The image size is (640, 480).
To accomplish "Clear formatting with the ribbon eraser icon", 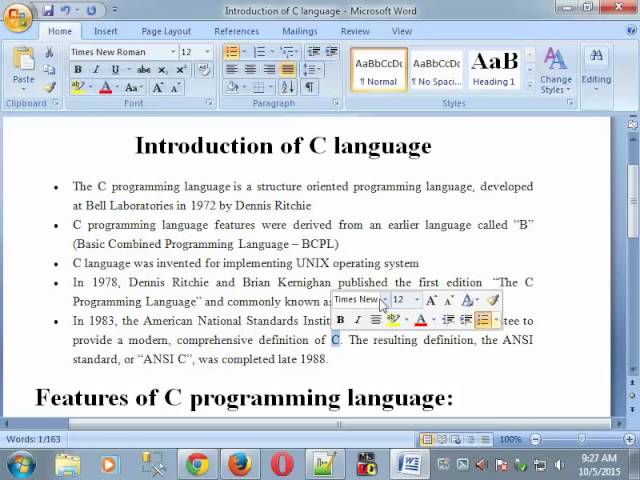I will [204, 70].
